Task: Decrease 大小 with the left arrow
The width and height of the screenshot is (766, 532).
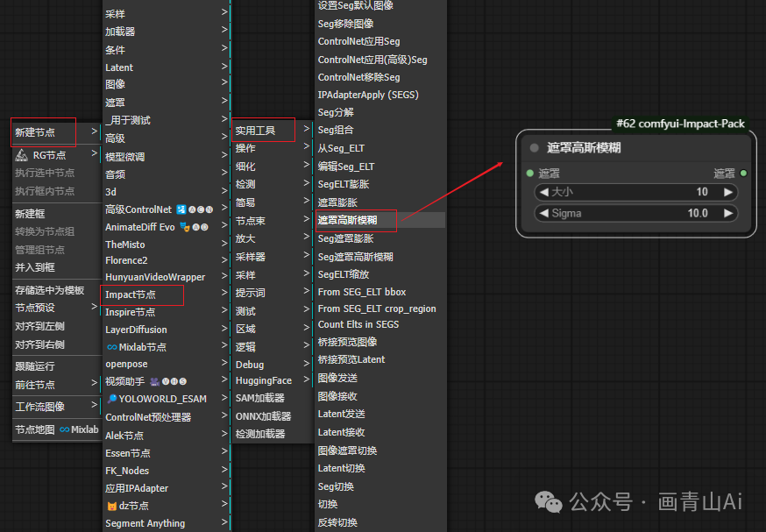Action: click(x=543, y=192)
